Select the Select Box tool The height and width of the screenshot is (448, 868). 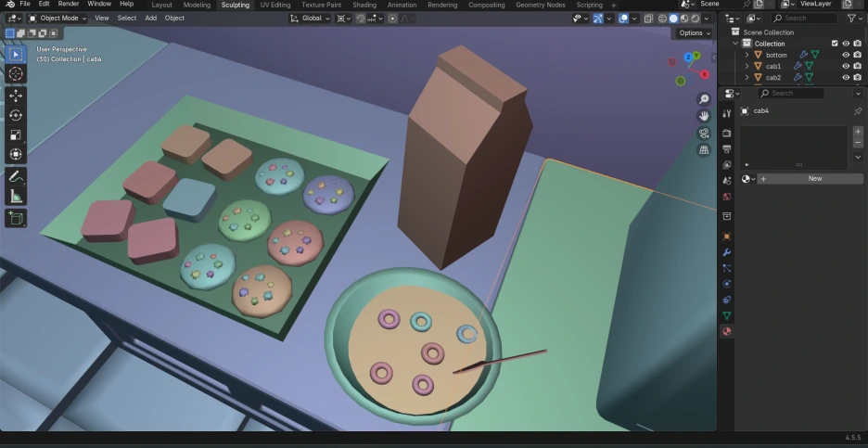tap(16, 55)
